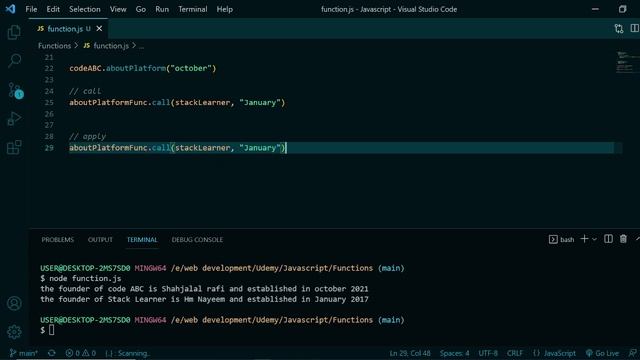Open the Run and Debug view
Screen dimensions: 640x360
[14, 119]
